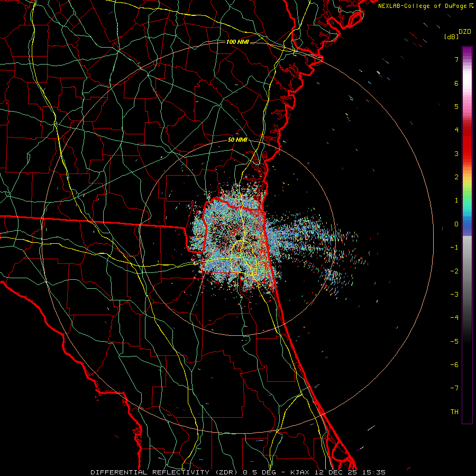Click the '6' value on color scale
Viewport: 476px width, 476px height.
[456, 83]
